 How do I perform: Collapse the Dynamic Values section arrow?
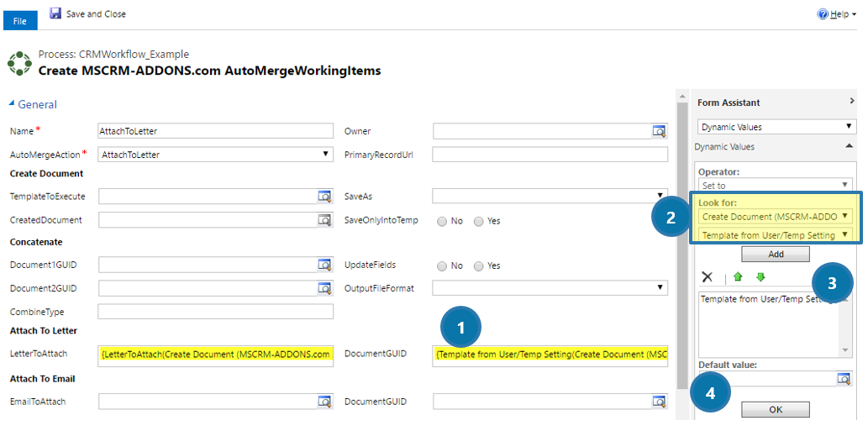pyautogui.click(x=849, y=147)
